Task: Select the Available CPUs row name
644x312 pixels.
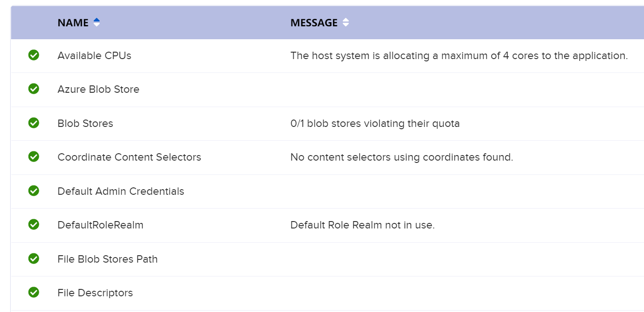Action: (95, 55)
